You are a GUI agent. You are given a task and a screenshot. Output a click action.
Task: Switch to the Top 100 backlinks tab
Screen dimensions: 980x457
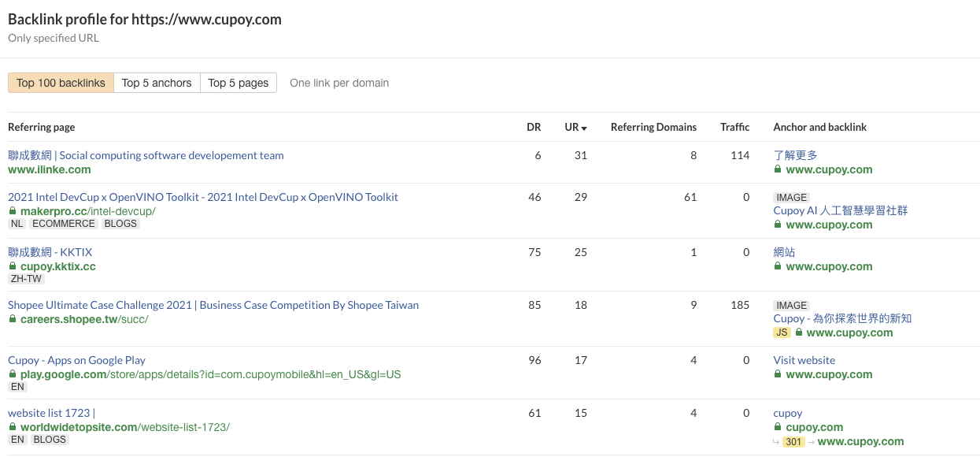tap(61, 83)
